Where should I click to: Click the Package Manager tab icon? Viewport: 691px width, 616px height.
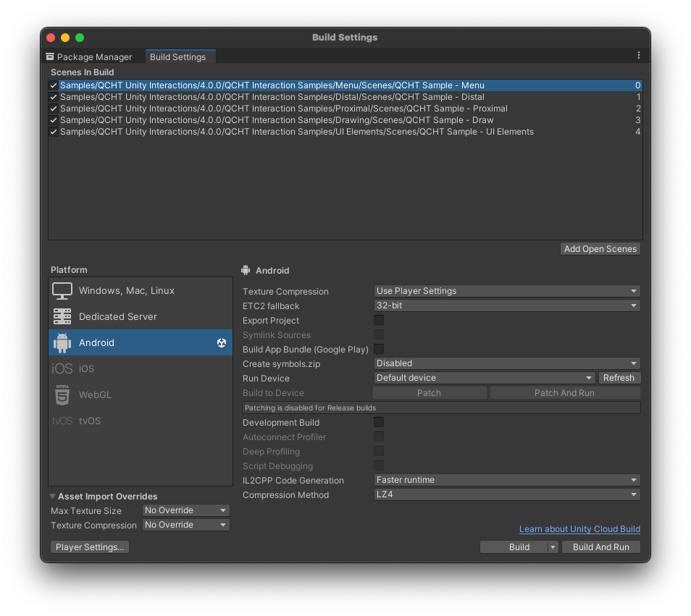[x=50, y=56]
